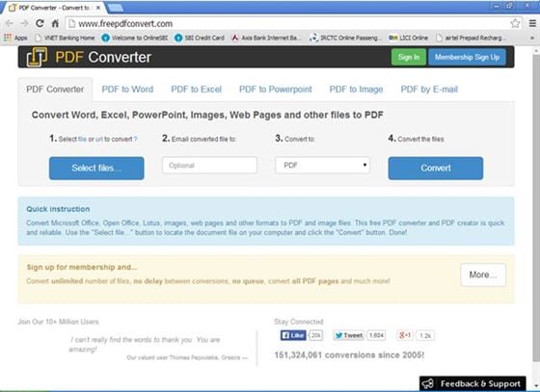Click the blue Convert button
Image resolution: width=540 pixels, height=392 pixels.
[436, 169]
